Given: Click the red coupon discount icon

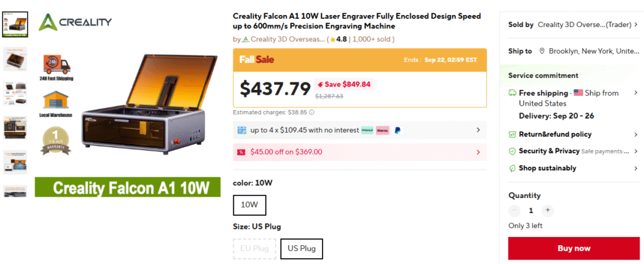Looking at the screenshot, I should pyautogui.click(x=241, y=151).
